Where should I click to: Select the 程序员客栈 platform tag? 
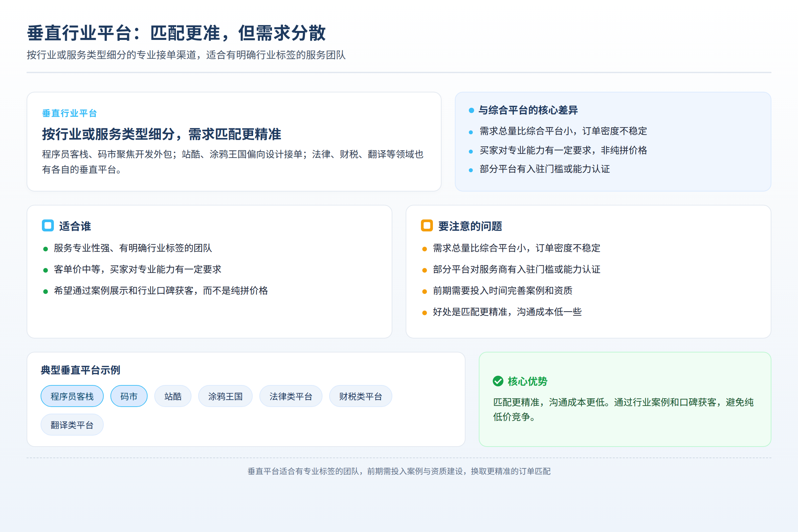point(72,396)
